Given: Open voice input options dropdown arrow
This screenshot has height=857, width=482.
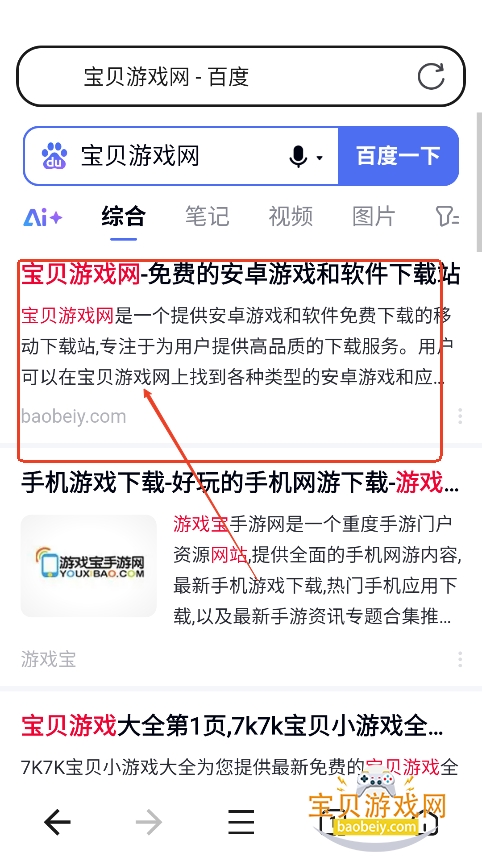Looking at the screenshot, I should pyautogui.click(x=320, y=158).
